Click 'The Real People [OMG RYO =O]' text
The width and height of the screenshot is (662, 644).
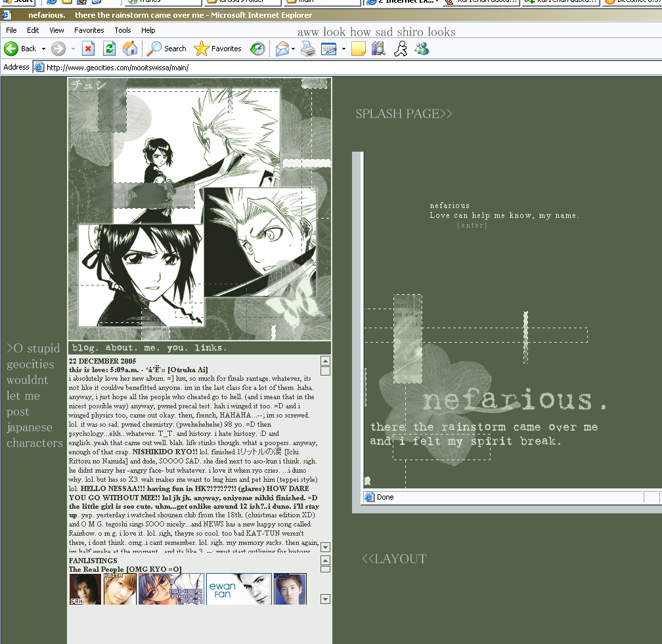(x=125, y=569)
